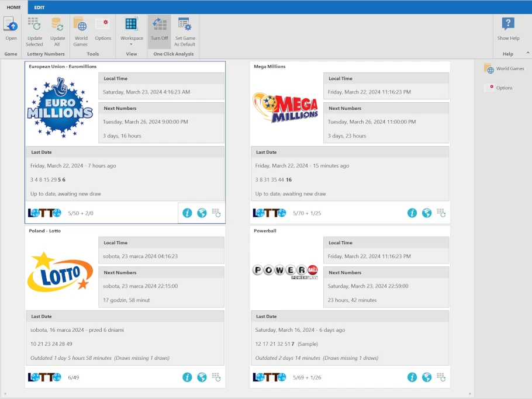The height and width of the screenshot is (399, 532).
Task: Open Powerball website globe icon
Action: coord(427,377)
